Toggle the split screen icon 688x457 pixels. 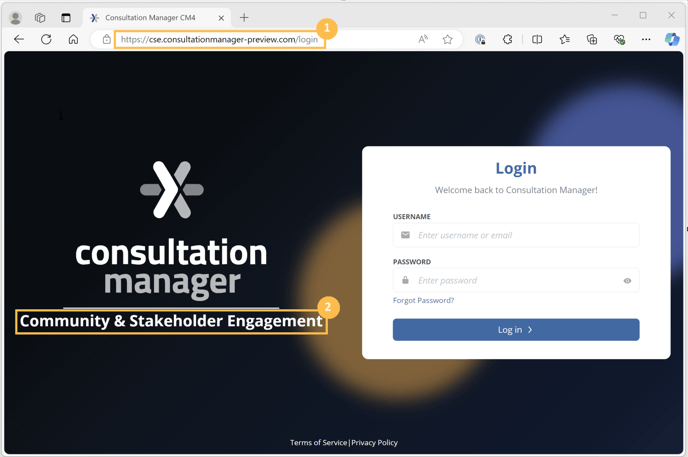click(x=537, y=39)
